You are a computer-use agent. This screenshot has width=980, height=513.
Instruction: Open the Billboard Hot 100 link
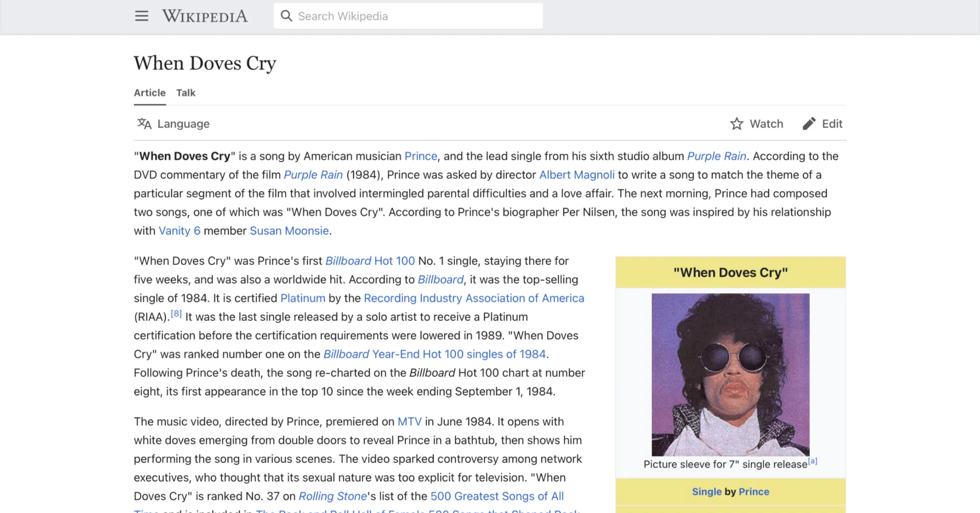pos(370,261)
